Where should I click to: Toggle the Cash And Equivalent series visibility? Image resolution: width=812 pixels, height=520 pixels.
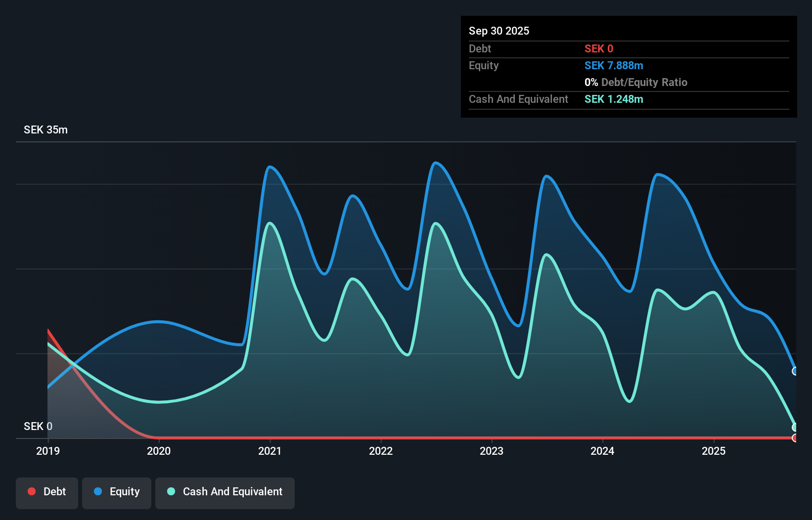point(225,492)
